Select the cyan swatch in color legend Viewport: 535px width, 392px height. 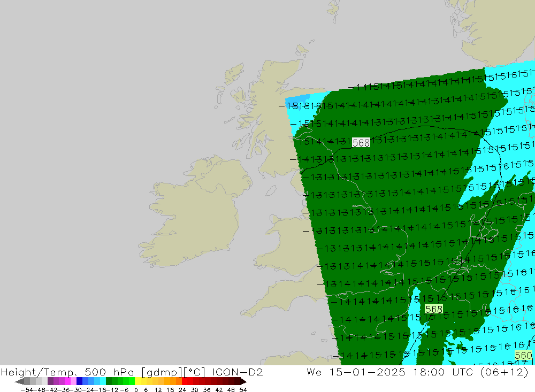tap(103, 381)
